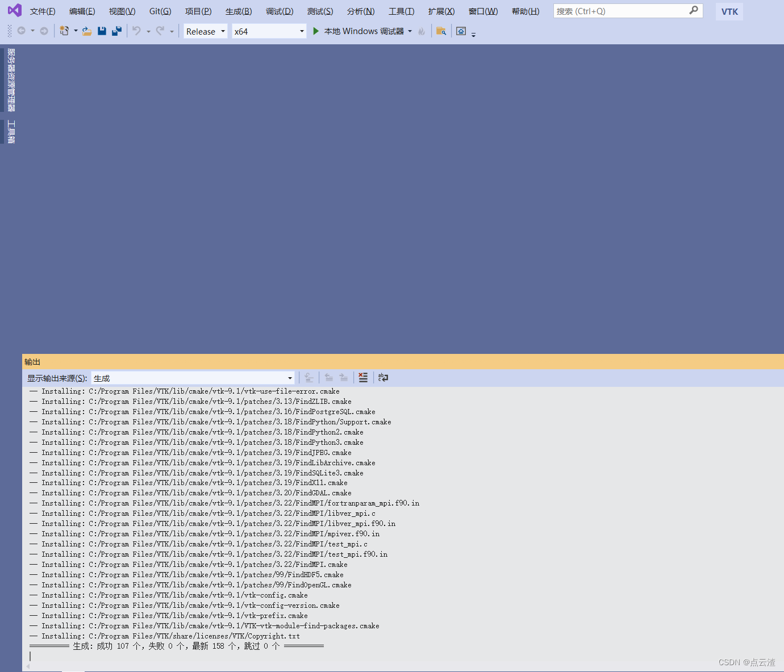784x672 pixels.
Task: Click the output line ending FindGDAL.cmake
Action: coord(190,493)
